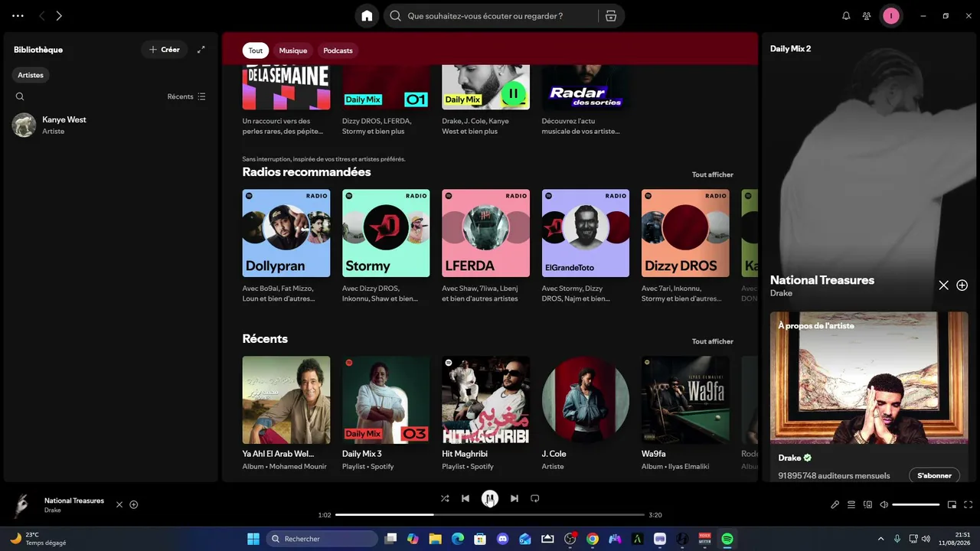This screenshot has width=980, height=551.
Task: Add track via plus in now-playing panel
Action: (x=962, y=285)
